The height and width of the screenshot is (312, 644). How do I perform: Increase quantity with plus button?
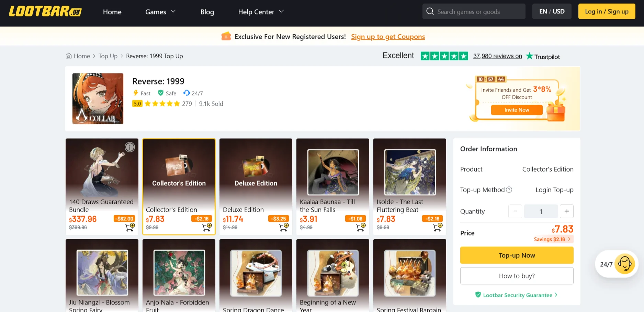click(566, 211)
